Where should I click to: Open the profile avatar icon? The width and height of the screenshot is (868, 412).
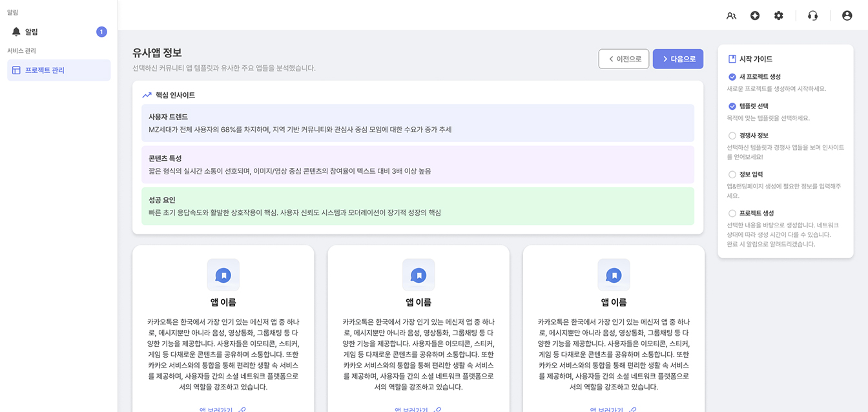pos(847,15)
